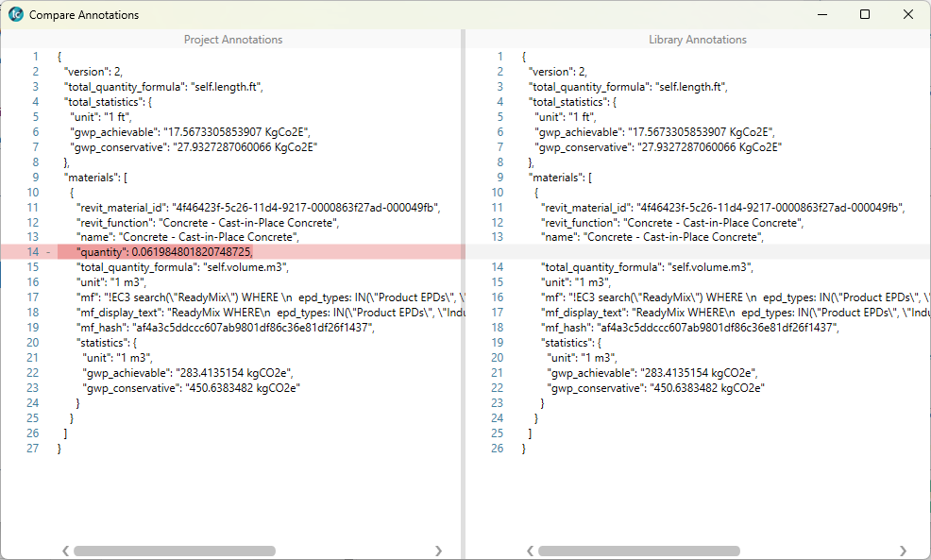
Task: Click line number 26 in Library Annotations
Action: (x=499, y=449)
